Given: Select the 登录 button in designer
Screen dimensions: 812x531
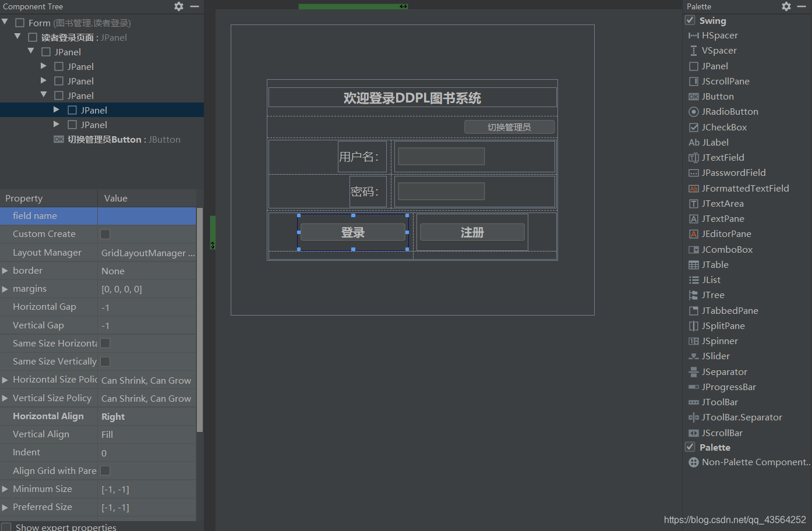Looking at the screenshot, I should [352, 232].
